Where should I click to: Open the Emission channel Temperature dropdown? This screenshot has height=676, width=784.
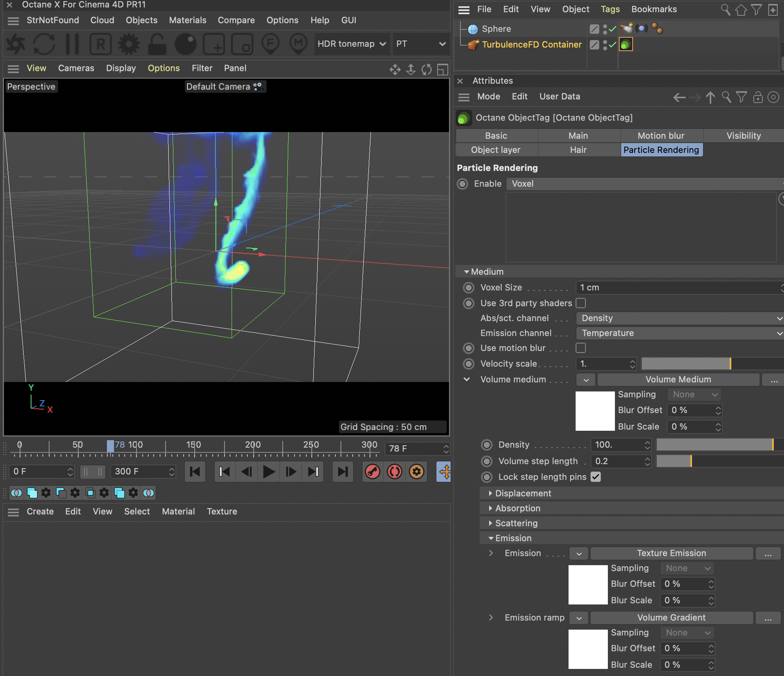(x=679, y=333)
